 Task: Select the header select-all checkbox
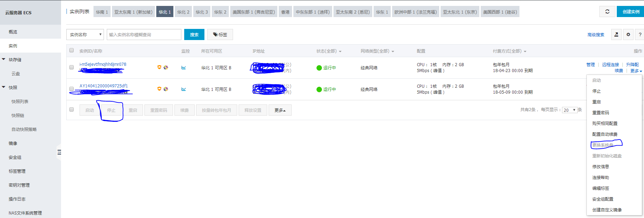[72, 50]
